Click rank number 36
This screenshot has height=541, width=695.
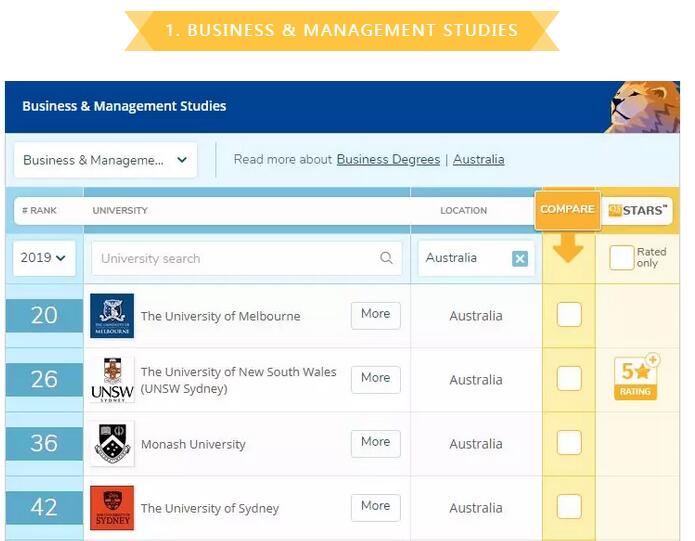[x=44, y=443]
